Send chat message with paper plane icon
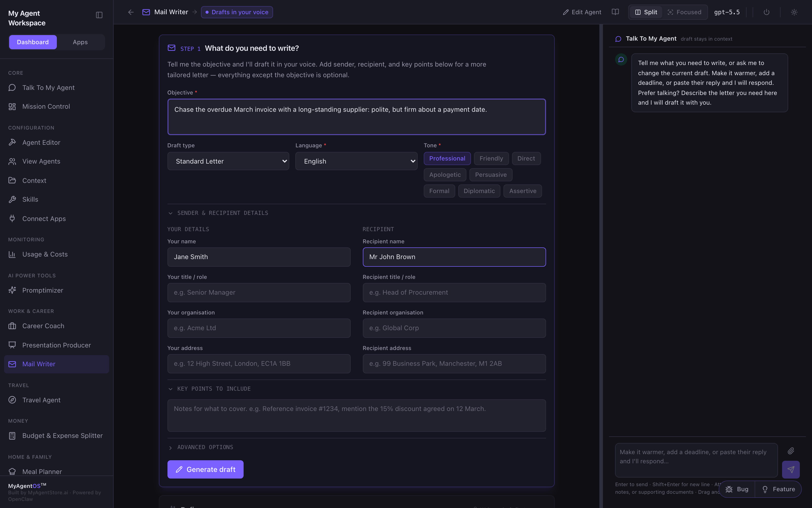812x508 pixels. [x=790, y=469]
